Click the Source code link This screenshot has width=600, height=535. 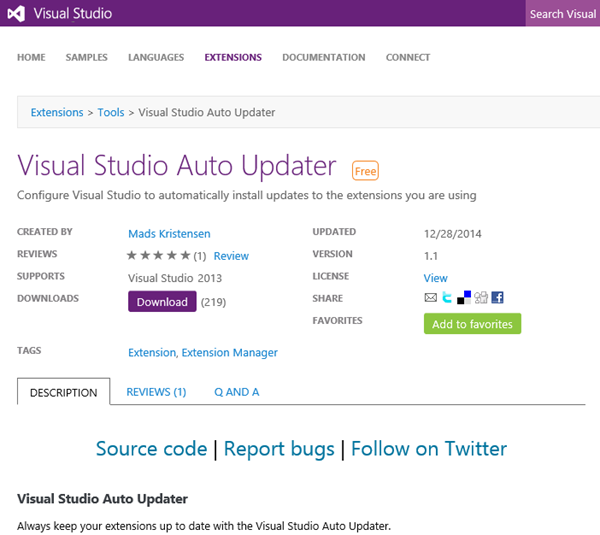pyautogui.click(x=151, y=449)
